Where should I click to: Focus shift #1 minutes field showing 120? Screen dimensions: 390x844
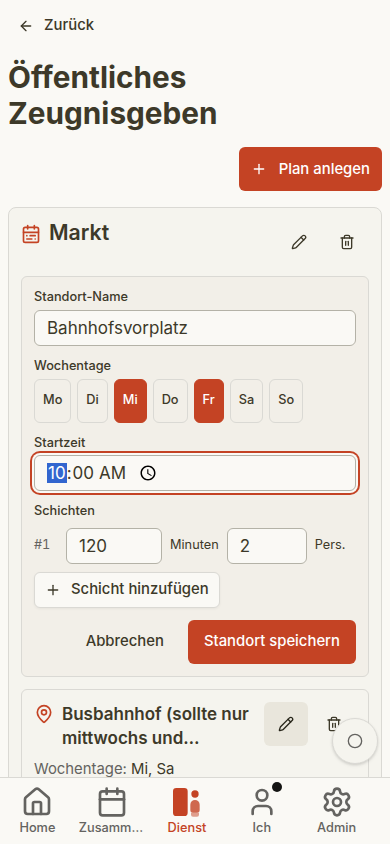pos(114,546)
